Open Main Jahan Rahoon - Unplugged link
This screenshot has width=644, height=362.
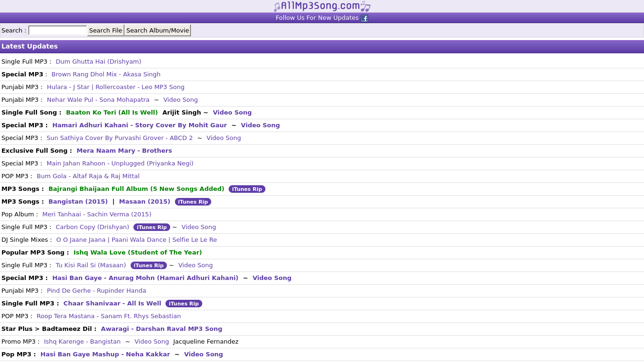pos(120,164)
